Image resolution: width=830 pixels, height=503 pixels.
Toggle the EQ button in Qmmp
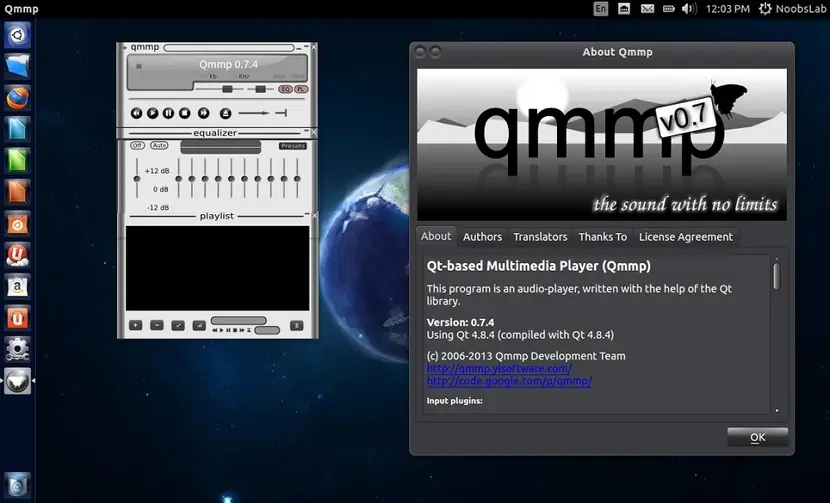[x=285, y=89]
